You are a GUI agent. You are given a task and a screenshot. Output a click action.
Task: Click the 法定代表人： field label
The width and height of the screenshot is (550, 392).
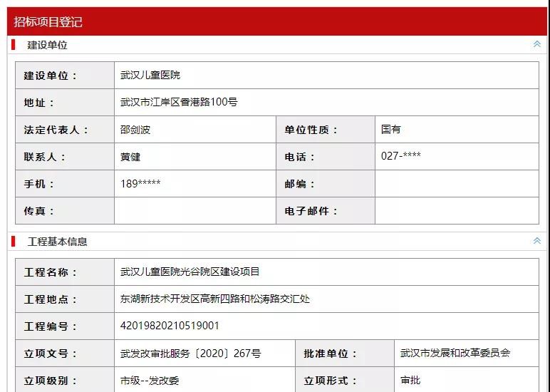(56, 130)
